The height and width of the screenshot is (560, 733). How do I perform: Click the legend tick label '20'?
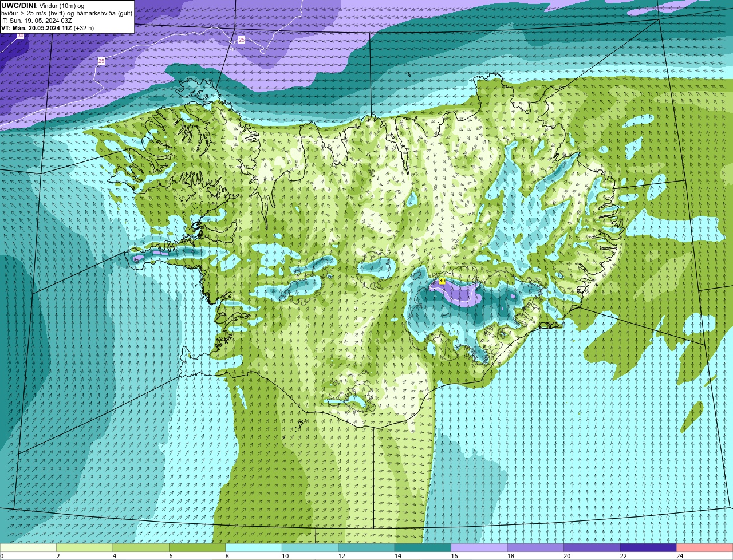point(567,556)
